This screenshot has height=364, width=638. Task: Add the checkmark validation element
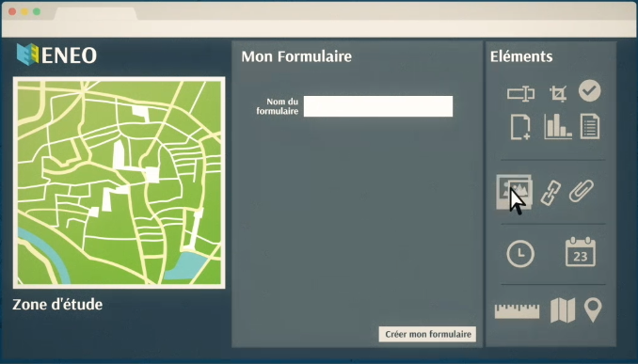[x=590, y=90]
